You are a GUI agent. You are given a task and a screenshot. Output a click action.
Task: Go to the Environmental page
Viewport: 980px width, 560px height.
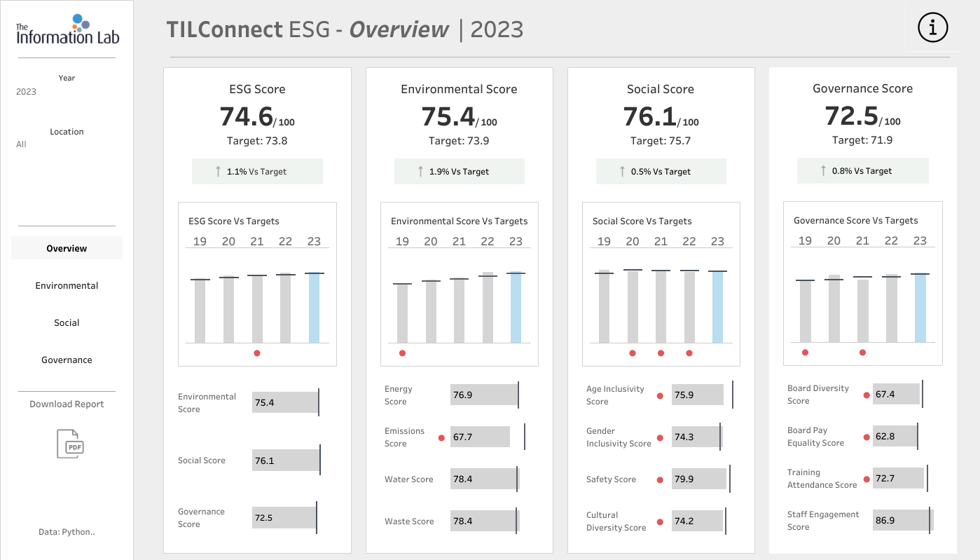(67, 285)
